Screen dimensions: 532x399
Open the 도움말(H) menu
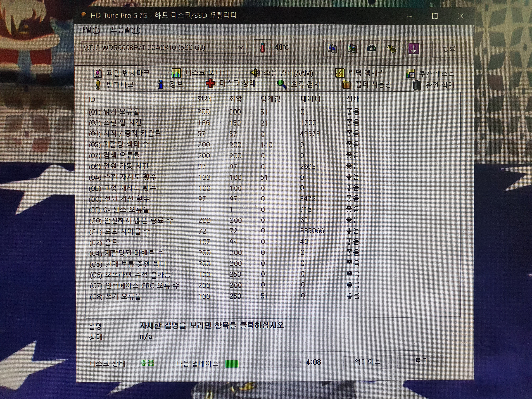coord(125,30)
